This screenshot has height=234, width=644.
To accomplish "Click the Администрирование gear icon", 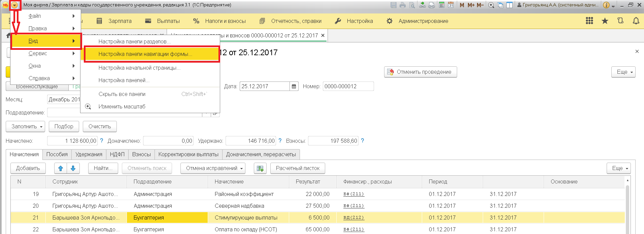I will pos(389,21).
